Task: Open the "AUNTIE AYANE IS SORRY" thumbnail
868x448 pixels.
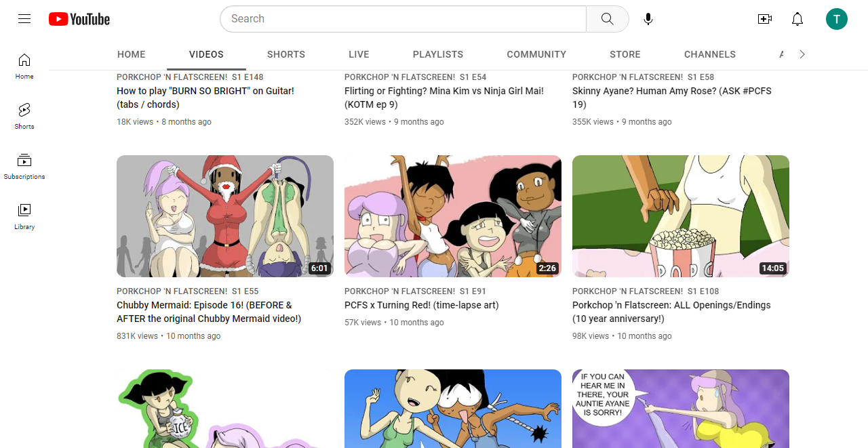Action: (x=681, y=409)
